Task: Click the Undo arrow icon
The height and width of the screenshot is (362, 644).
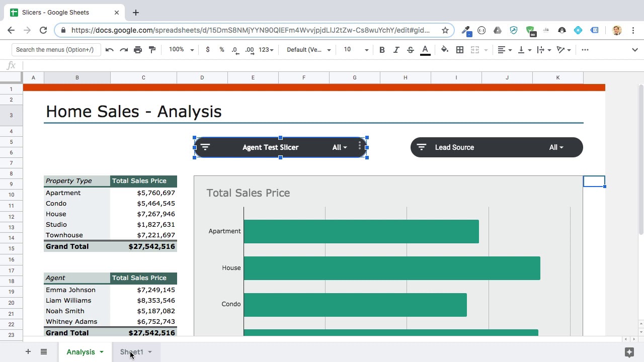Action: tap(109, 50)
